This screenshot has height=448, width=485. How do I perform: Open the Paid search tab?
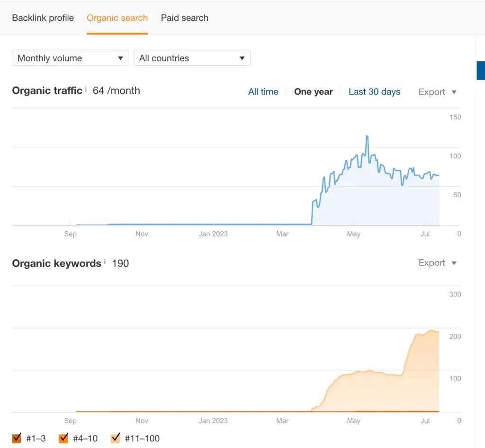click(x=185, y=18)
